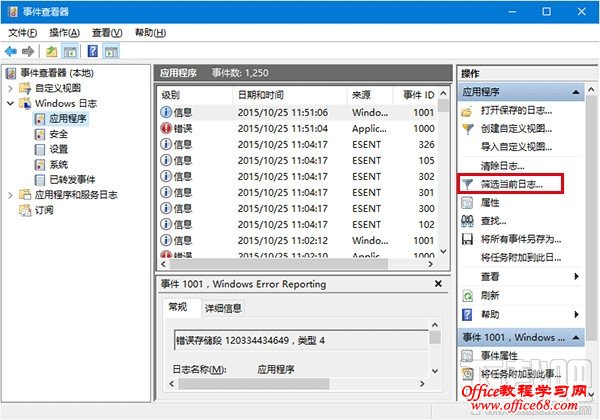The height and width of the screenshot is (420, 600).
Task: Select the event at 2015/10/25 11:02:12
Action: tap(298, 240)
